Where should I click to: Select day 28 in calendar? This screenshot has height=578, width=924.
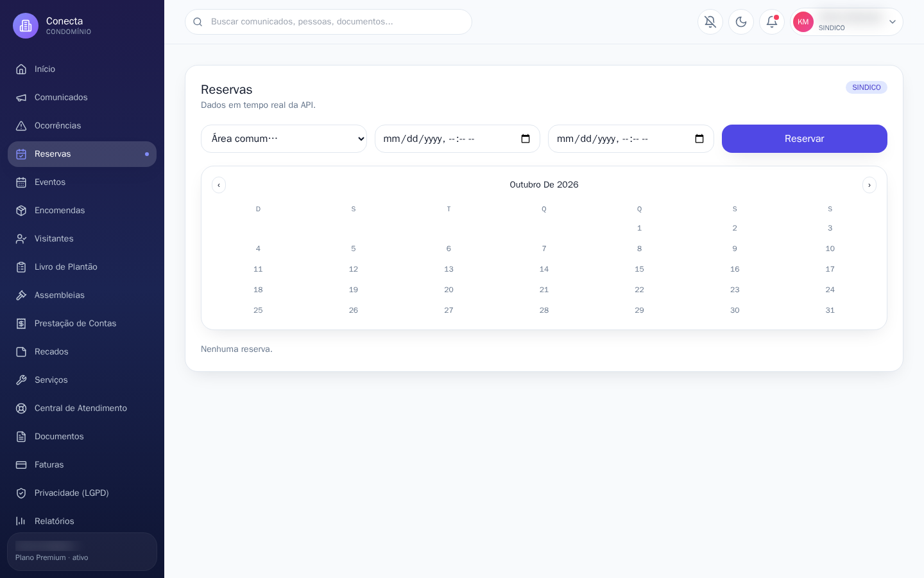pos(544,310)
